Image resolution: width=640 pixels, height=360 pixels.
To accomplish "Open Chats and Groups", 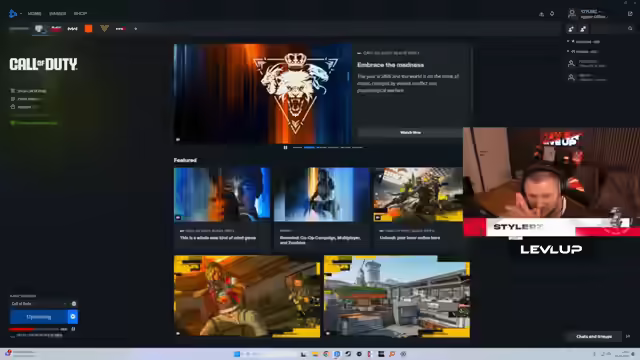I will point(594,337).
